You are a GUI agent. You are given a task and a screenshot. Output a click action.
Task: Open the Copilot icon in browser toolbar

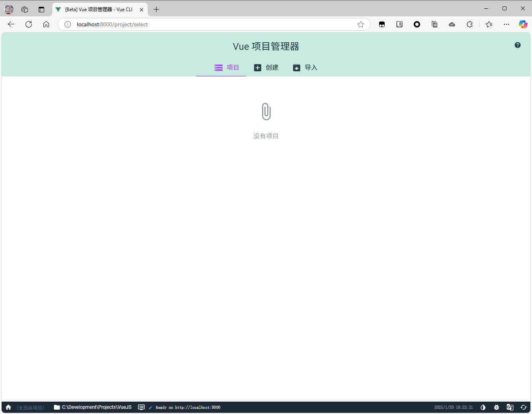pos(523,24)
